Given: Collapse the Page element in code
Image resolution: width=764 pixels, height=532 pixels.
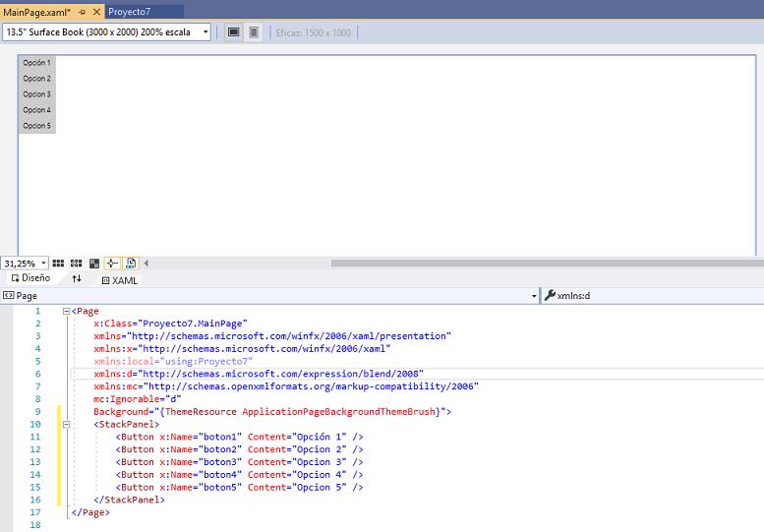Looking at the screenshot, I should (66, 312).
